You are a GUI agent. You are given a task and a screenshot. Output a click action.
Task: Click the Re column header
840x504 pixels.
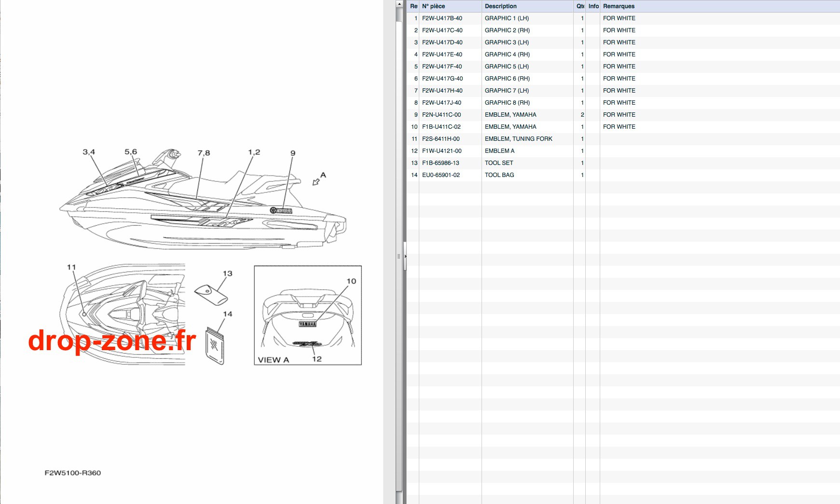(413, 6)
